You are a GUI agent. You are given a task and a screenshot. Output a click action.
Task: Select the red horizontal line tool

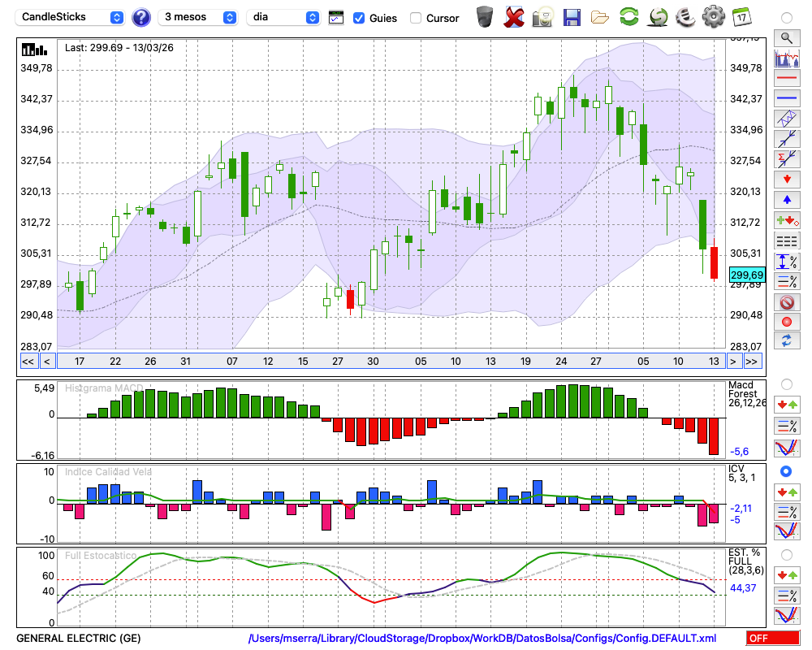coord(787,78)
